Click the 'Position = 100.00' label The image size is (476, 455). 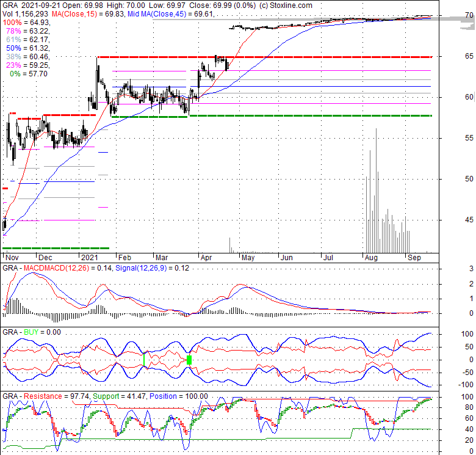pos(179,396)
